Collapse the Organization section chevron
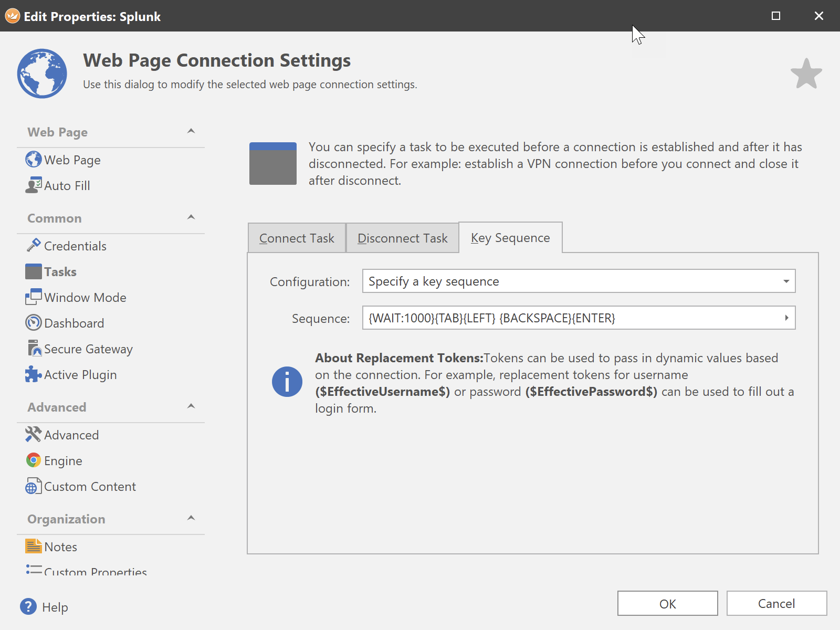The image size is (840, 630). pyautogui.click(x=191, y=518)
